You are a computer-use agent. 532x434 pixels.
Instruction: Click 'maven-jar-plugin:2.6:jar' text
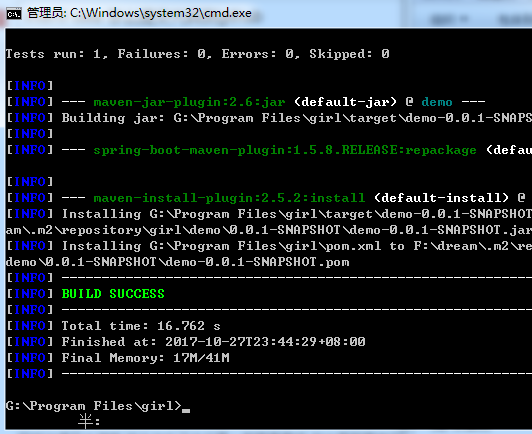pyautogui.click(x=189, y=102)
